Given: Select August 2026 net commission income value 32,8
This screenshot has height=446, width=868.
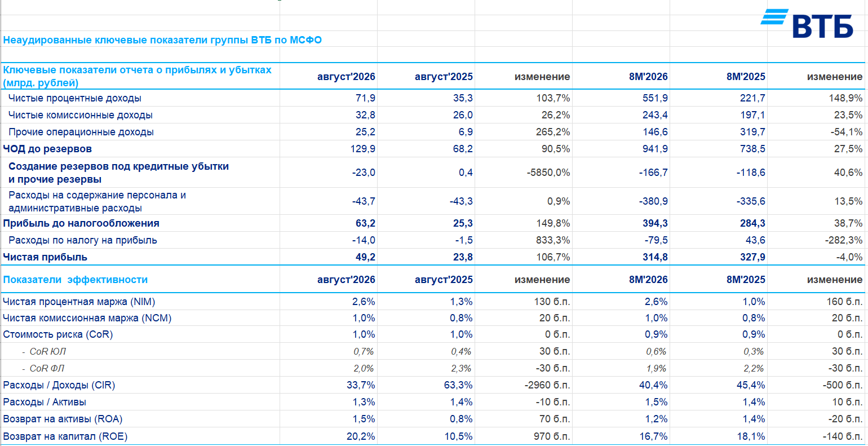Looking at the screenshot, I should [365, 115].
